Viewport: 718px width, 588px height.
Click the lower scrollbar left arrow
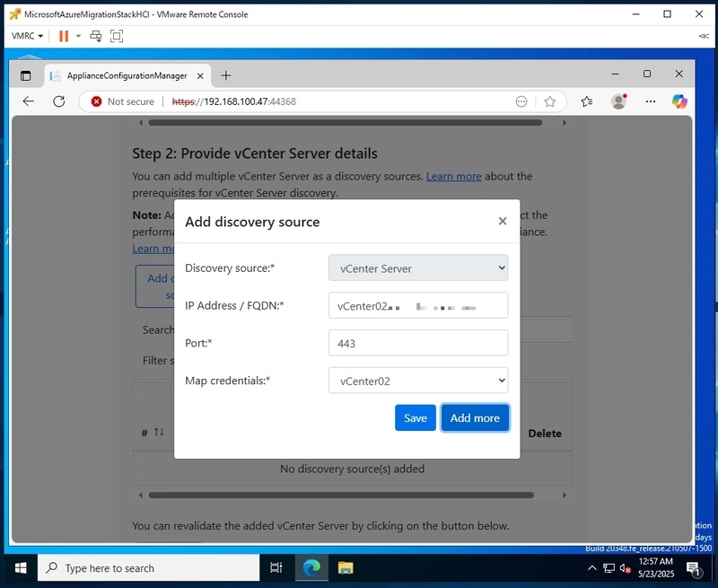point(141,495)
